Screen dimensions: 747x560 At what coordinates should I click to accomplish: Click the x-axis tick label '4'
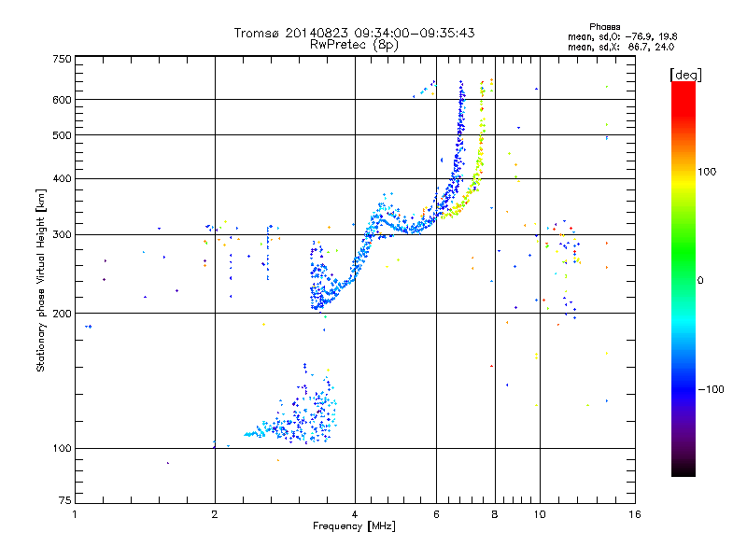pos(355,514)
